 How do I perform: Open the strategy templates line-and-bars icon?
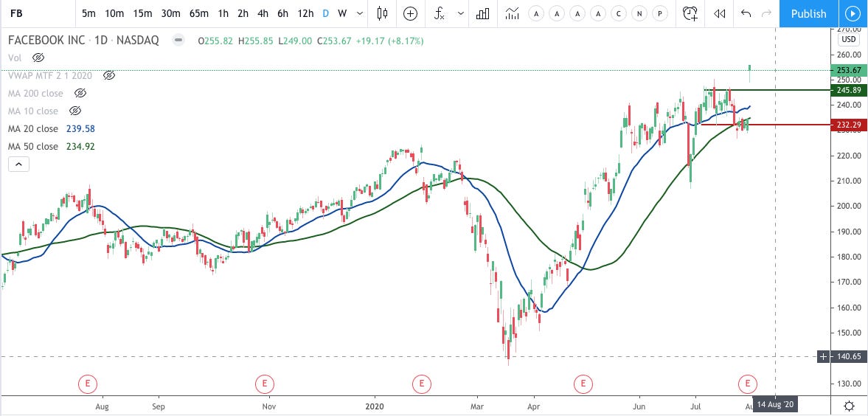tap(512, 14)
